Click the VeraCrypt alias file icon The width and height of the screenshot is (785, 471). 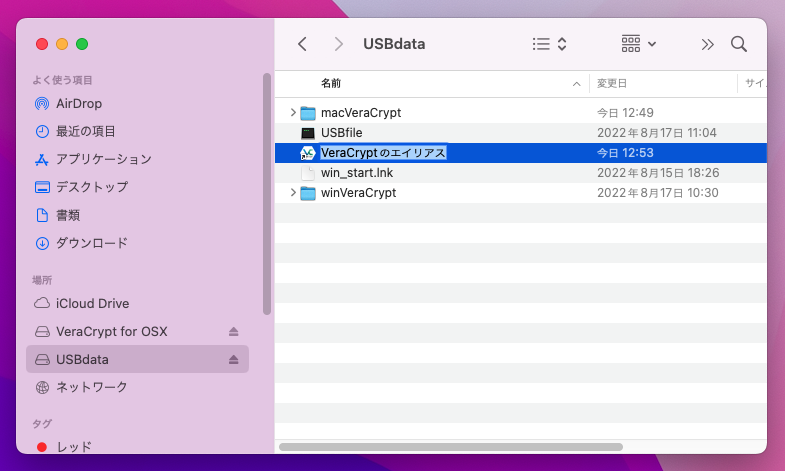tap(308, 153)
